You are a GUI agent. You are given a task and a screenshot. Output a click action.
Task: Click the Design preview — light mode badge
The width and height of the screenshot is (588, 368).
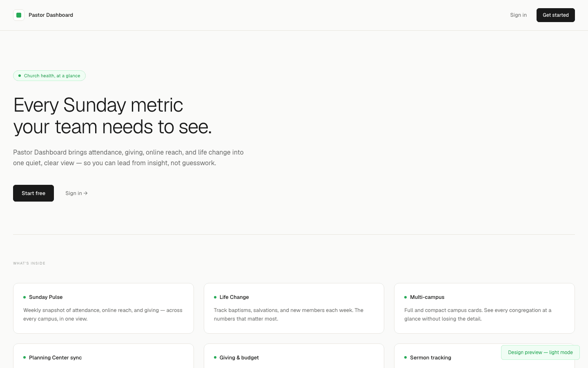pos(540,352)
